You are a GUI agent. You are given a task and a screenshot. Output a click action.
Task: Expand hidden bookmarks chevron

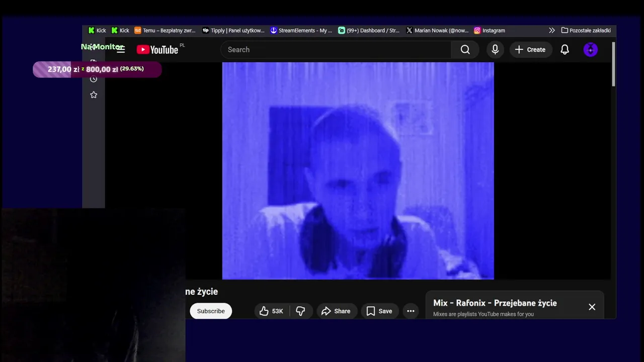(x=552, y=30)
